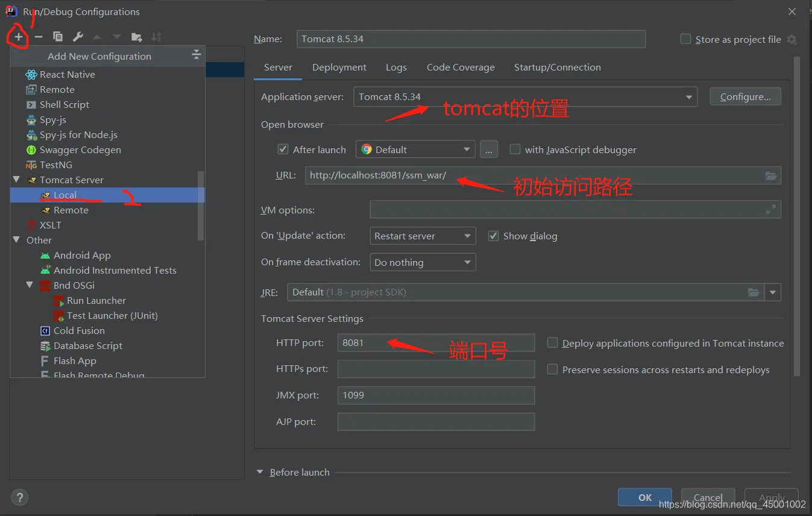The image size is (812, 516).
Task: Click the Move Down arrow icon
Action: (x=116, y=37)
